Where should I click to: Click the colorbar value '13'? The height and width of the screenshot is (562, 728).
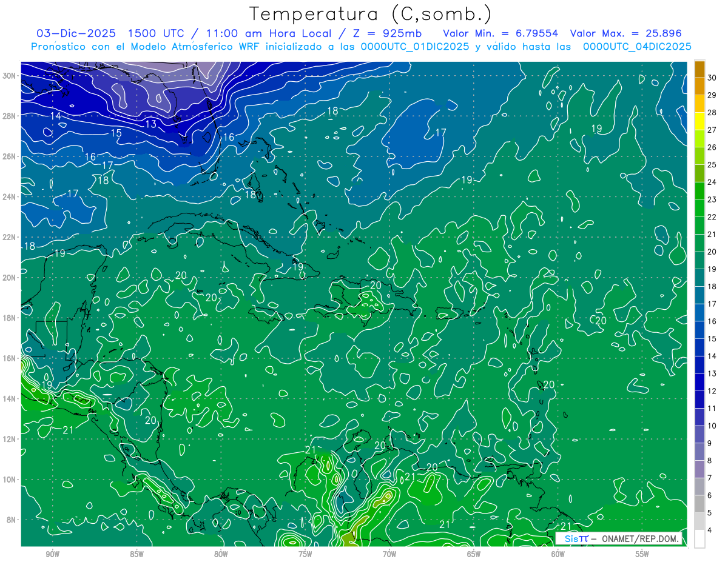[x=712, y=373]
